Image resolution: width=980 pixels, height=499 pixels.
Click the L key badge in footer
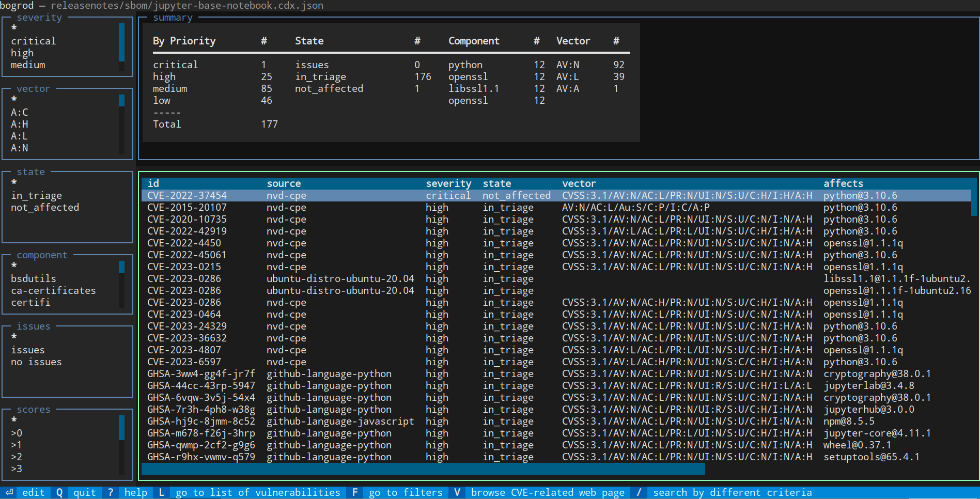coord(162,492)
